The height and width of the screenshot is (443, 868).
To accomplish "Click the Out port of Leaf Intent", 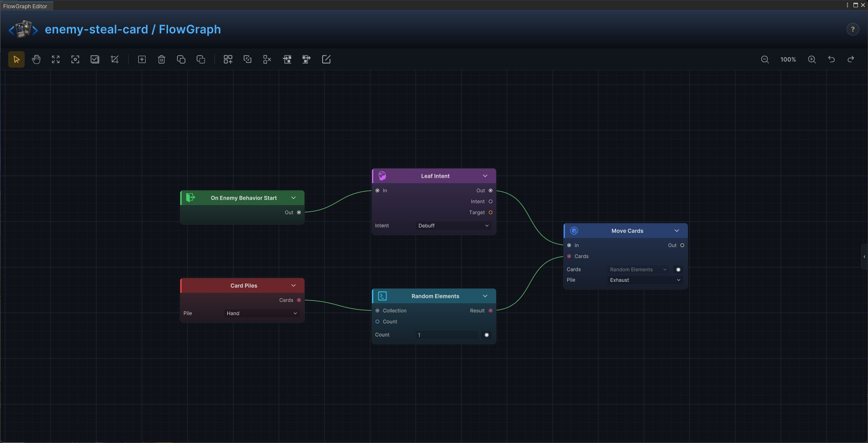I will (x=491, y=190).
